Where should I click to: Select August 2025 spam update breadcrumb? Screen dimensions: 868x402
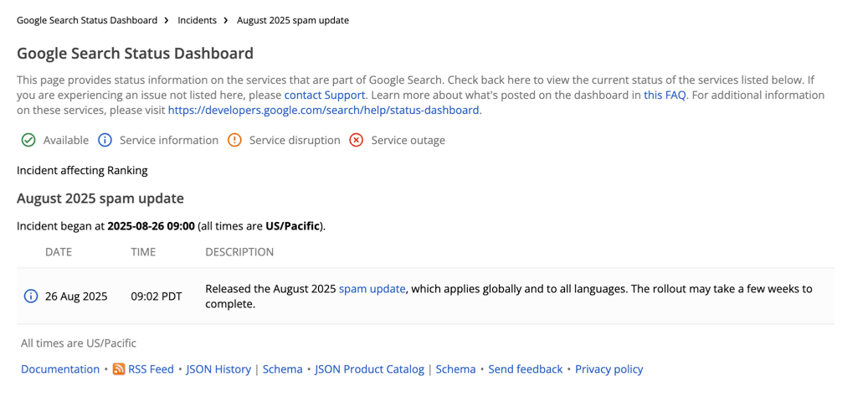pyautogui.click(x=293, y=20)
